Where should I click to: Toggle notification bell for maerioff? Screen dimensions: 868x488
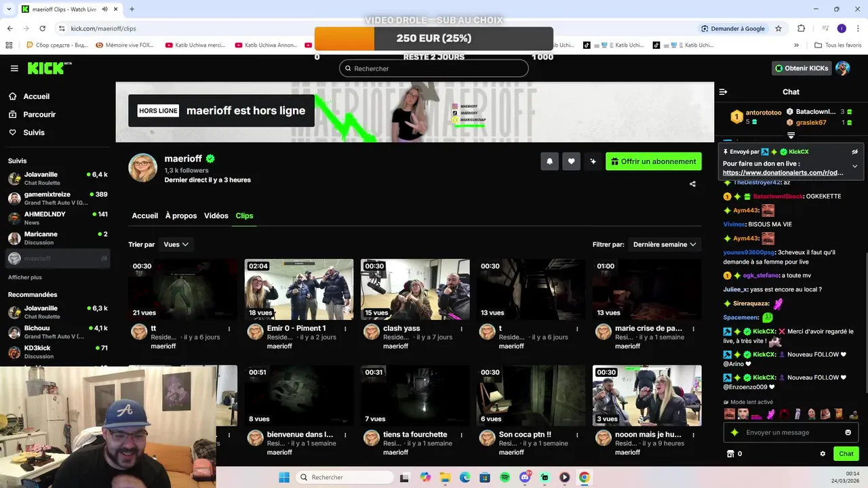(x=549, y=161)
